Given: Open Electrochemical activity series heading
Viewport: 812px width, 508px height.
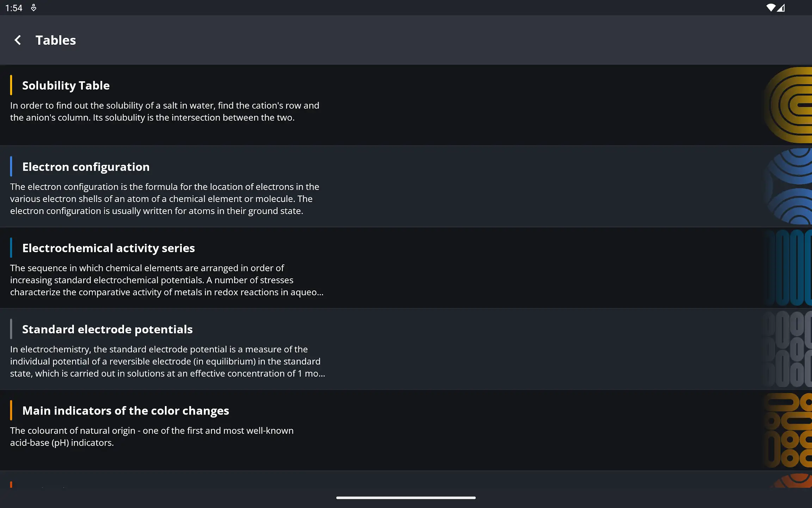Looking at the screenshot, I should [x=109, y=248].
